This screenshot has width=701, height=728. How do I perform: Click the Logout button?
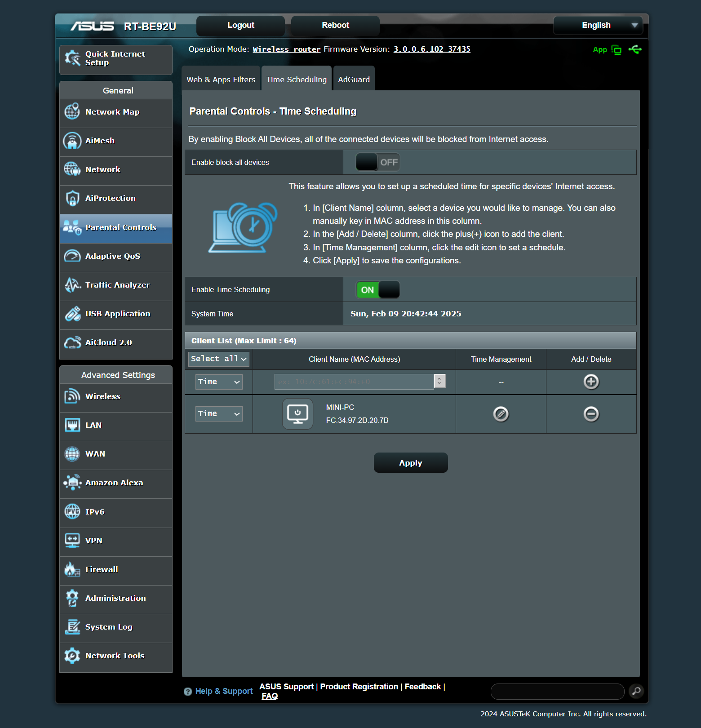click(x=241, y=25)
